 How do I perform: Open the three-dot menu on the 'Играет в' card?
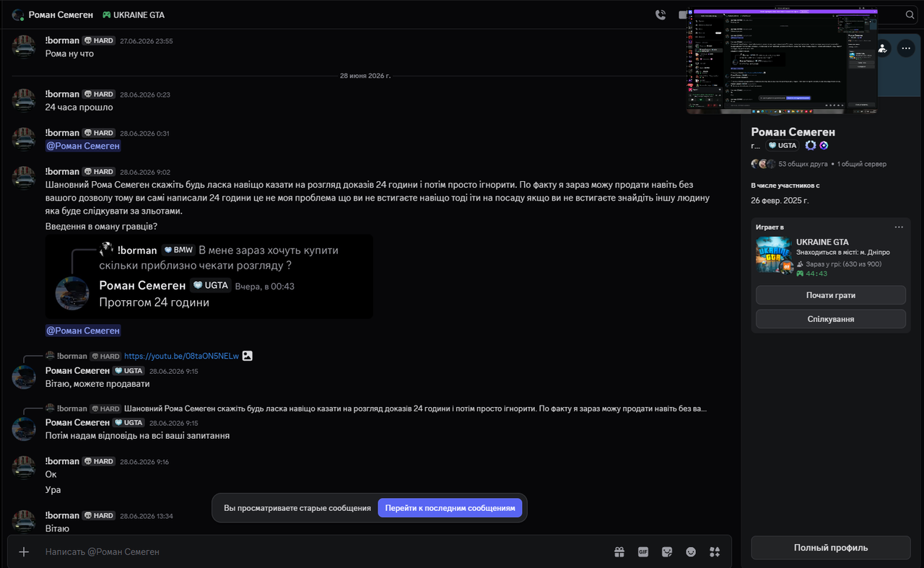click(899, 227)
